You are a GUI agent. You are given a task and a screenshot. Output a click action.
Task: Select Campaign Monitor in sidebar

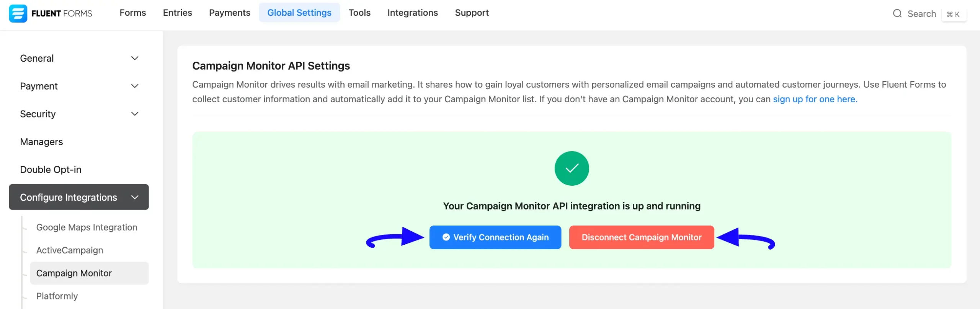pos(89,273)
